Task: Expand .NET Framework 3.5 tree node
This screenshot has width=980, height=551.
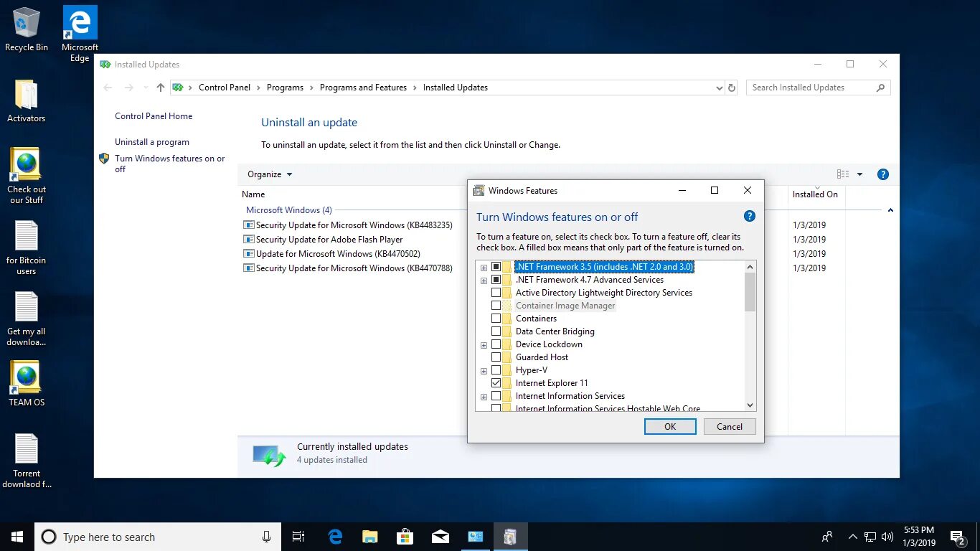Action: pyautogui.click(x=484, y=268)
